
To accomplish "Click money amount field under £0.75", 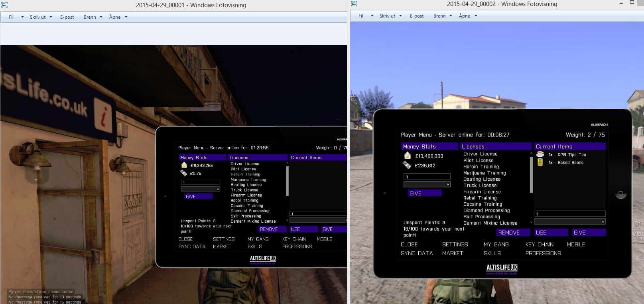I will [x=200, y=182].
